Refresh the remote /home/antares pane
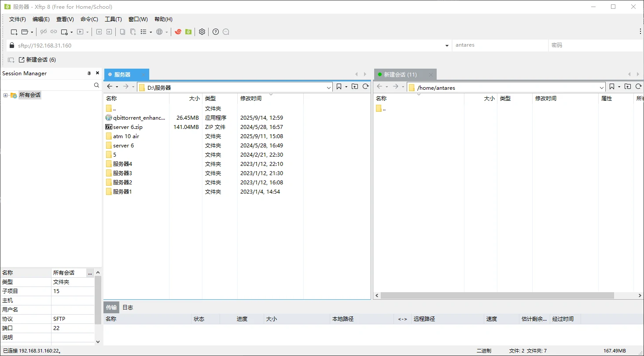 point(638,87)
